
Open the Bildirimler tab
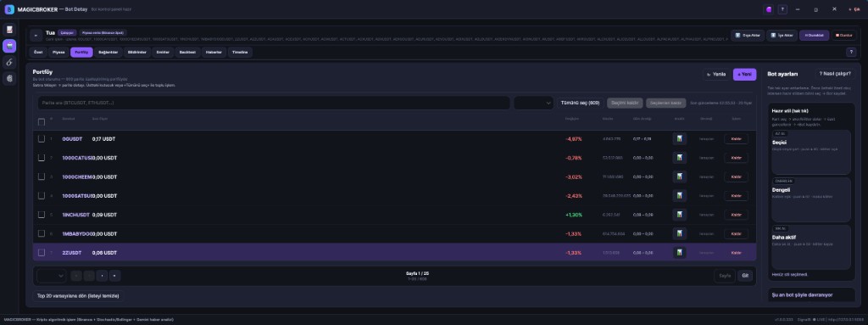136,52
